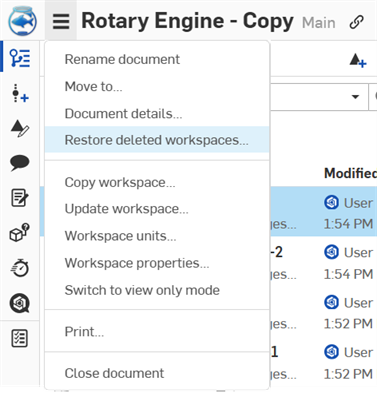Open the Onshape search magnifier icon
Viewport: 377px width, 401px height.
click(x=20, y=303)
